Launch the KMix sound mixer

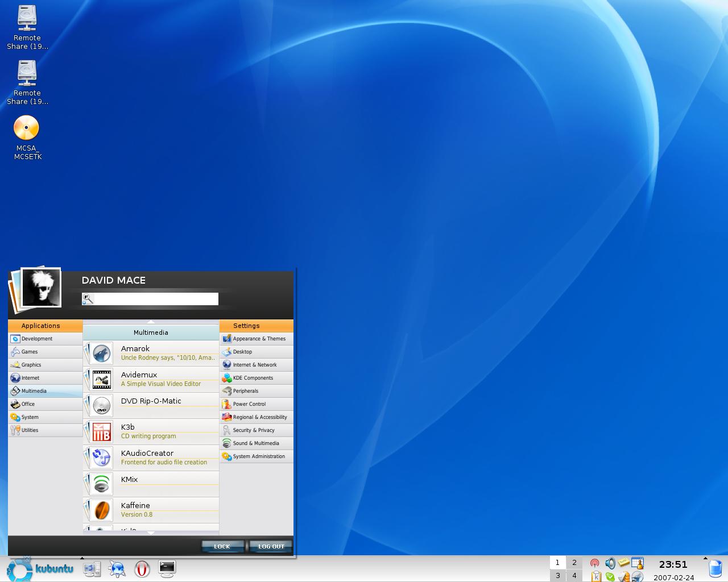coord(151,484)
